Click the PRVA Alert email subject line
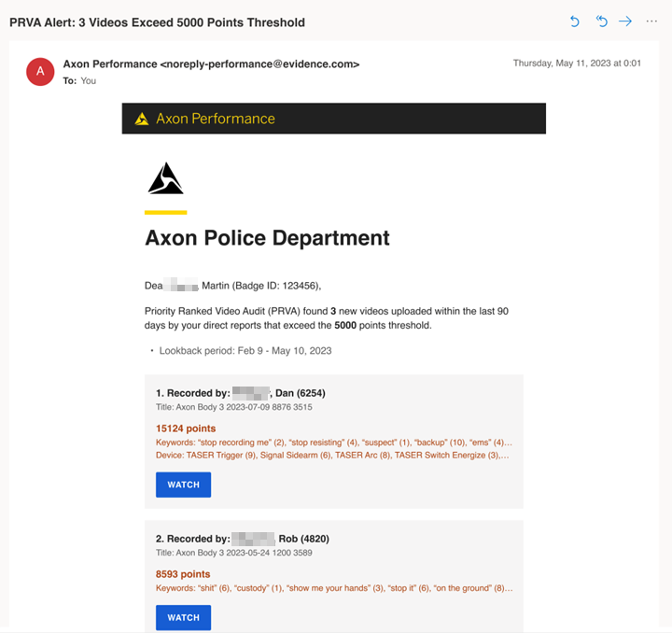The image size is (672, 633). click(x=157, y=21)
